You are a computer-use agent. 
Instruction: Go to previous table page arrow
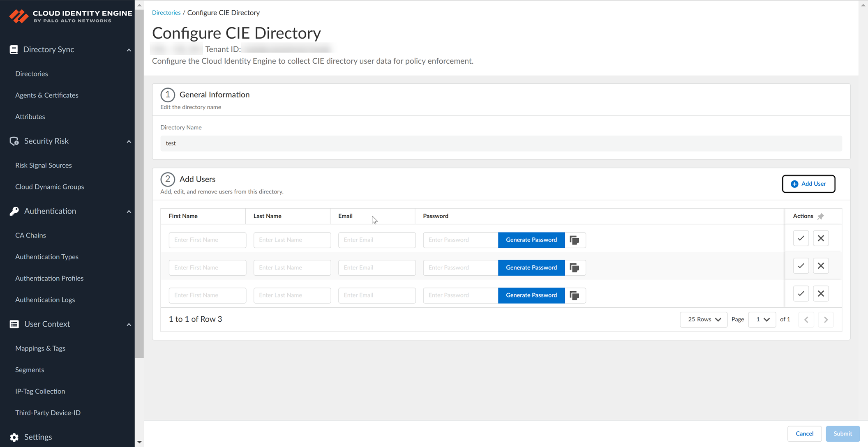pos(806,320)
